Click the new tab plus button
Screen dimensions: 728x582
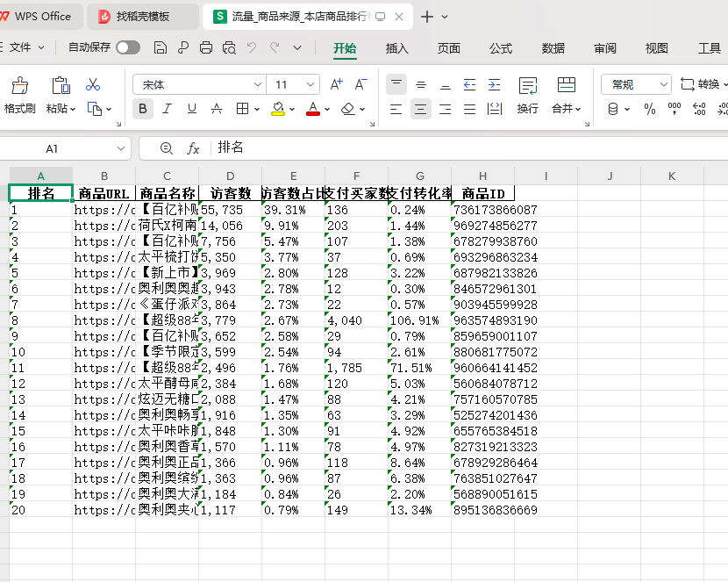tap(427, 17)
